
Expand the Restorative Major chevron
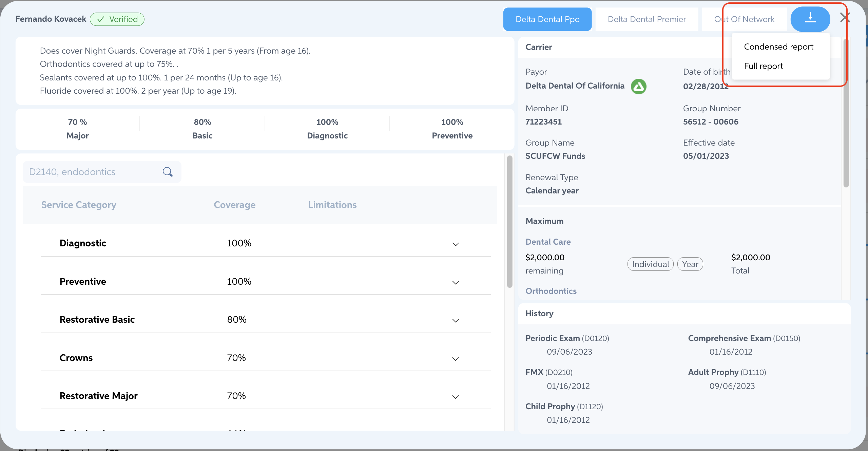click(x=456, y=397)
